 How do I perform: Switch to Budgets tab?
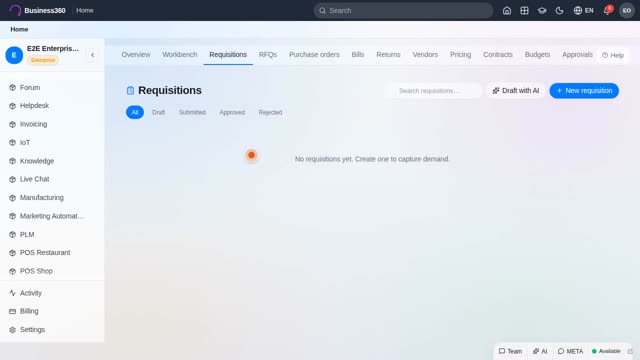click(537, 55)
